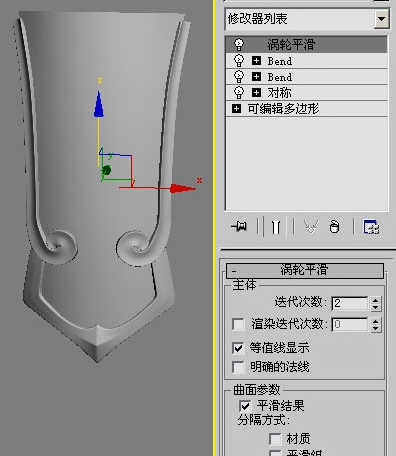The image size is (396, 456).
Task: Decrease 迭代次数 with spinner down arrow
Action: tap(376, 307)
